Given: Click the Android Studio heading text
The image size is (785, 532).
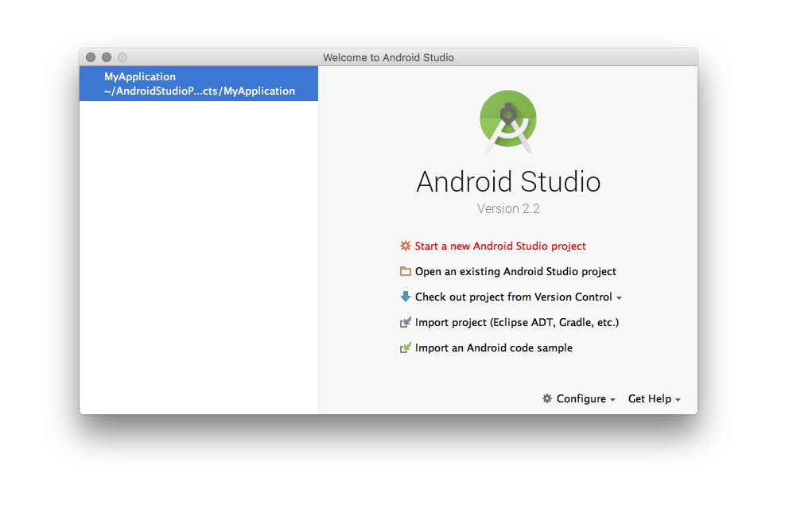Looking at the screenshot, I should [508, 181].
